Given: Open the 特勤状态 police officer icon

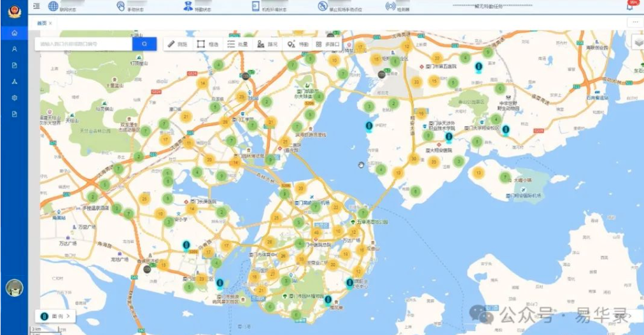Looking at the screenshot, I should [188, 6].
